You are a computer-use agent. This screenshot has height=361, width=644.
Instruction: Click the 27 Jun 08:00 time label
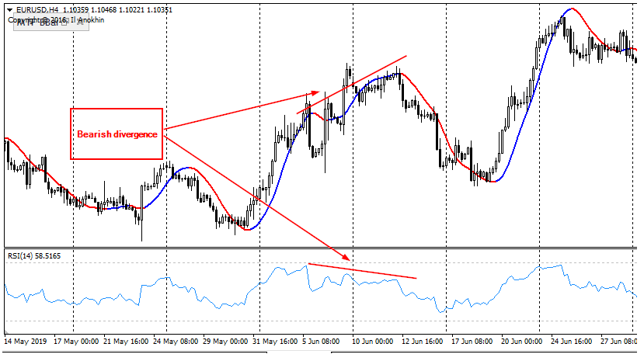619,340
